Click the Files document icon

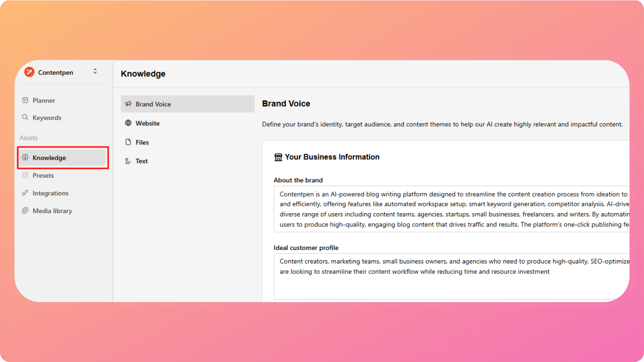pos(128,142)
